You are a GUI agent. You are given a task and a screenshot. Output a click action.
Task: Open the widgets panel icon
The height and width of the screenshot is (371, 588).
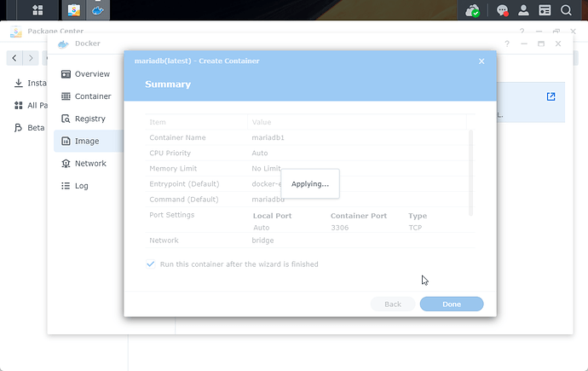(545, 10)
